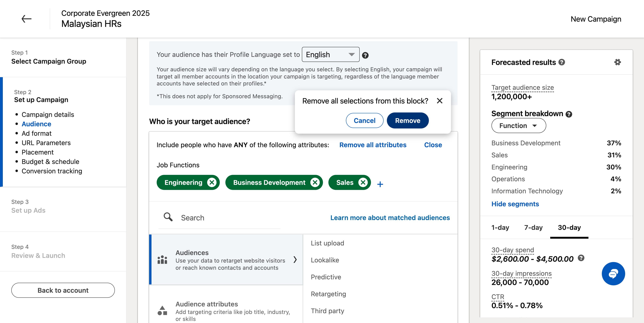The height and width of the screenshot is (323, 644).
Task: Open the profile language help icon
Action: [365, 55]
